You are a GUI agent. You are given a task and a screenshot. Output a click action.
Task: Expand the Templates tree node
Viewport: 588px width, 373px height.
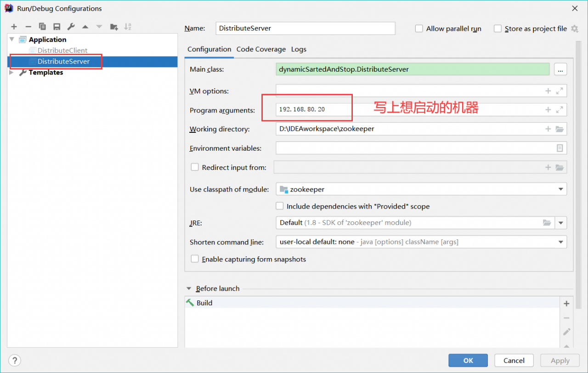[x=12, y=73]
